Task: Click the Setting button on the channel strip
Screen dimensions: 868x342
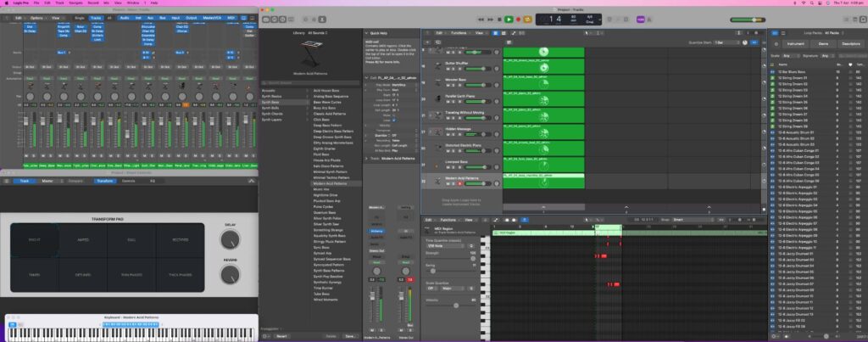Action: pyautogui.click(x=405, y=207)
